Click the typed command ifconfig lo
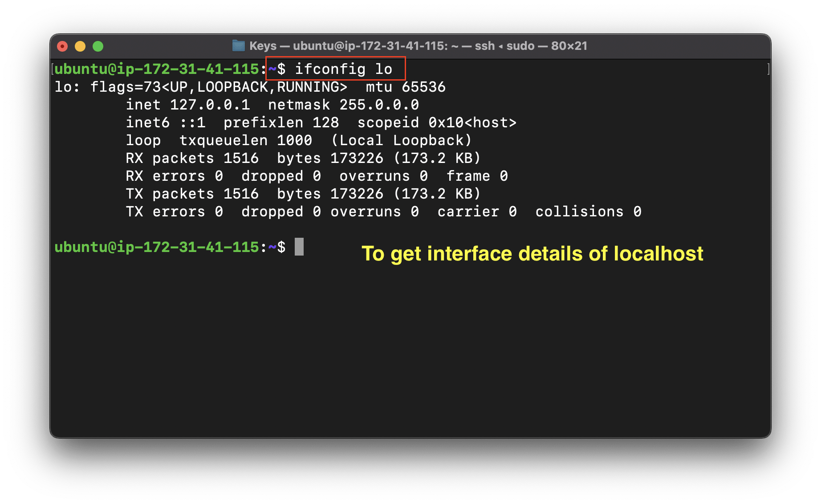Screen dimensions: 821x504 (x=343, y=69)
